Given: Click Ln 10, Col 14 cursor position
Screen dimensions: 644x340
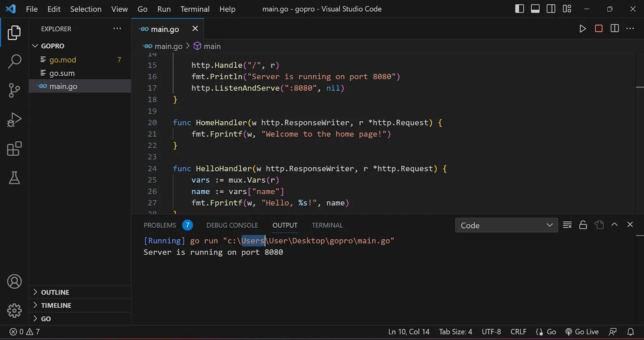Looking at the screenshot, I should click(x=409, y=332).
